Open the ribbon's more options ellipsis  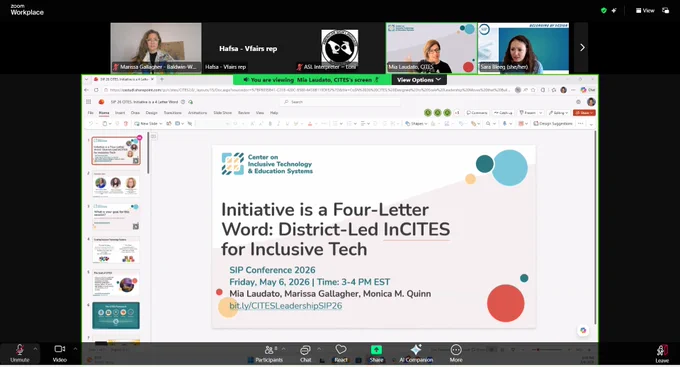click(581, 124)
